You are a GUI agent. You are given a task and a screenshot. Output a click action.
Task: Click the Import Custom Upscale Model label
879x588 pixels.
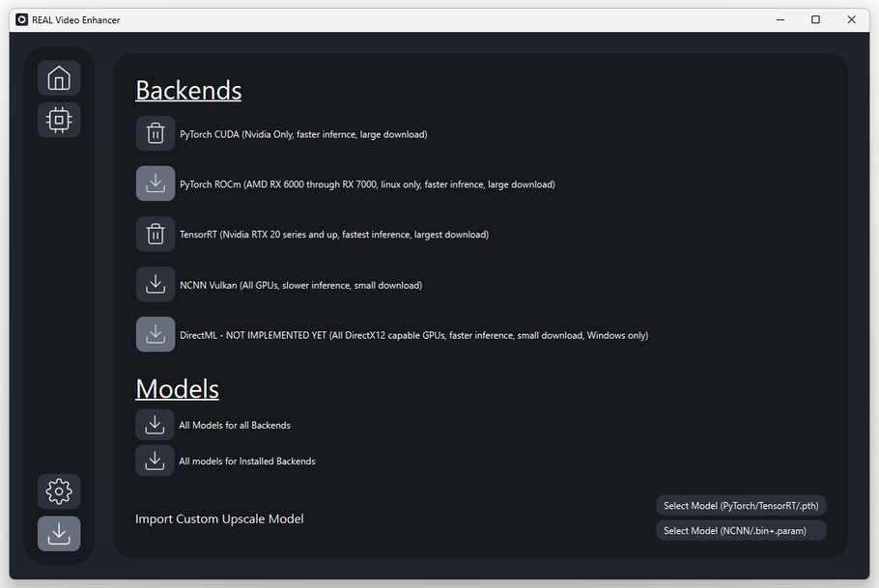219,519
